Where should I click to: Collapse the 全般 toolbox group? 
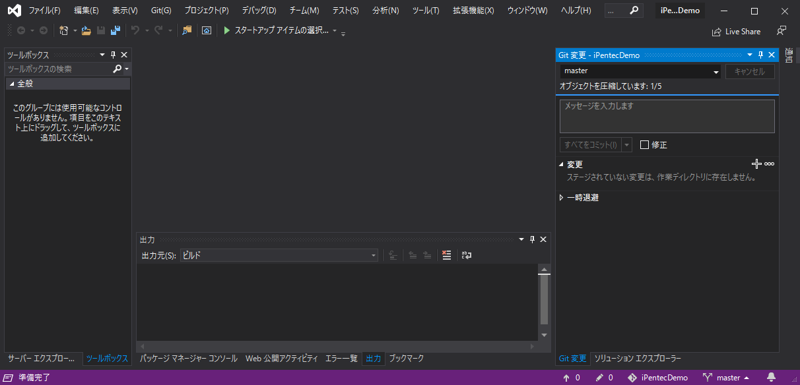pyautogui.click(x=12, y=84)
